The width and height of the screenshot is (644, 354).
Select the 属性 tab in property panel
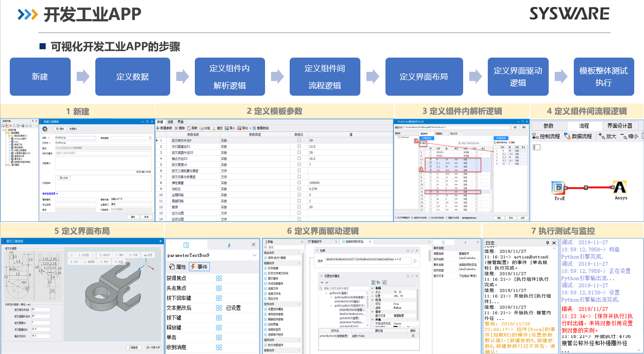(x=178, y=267)
